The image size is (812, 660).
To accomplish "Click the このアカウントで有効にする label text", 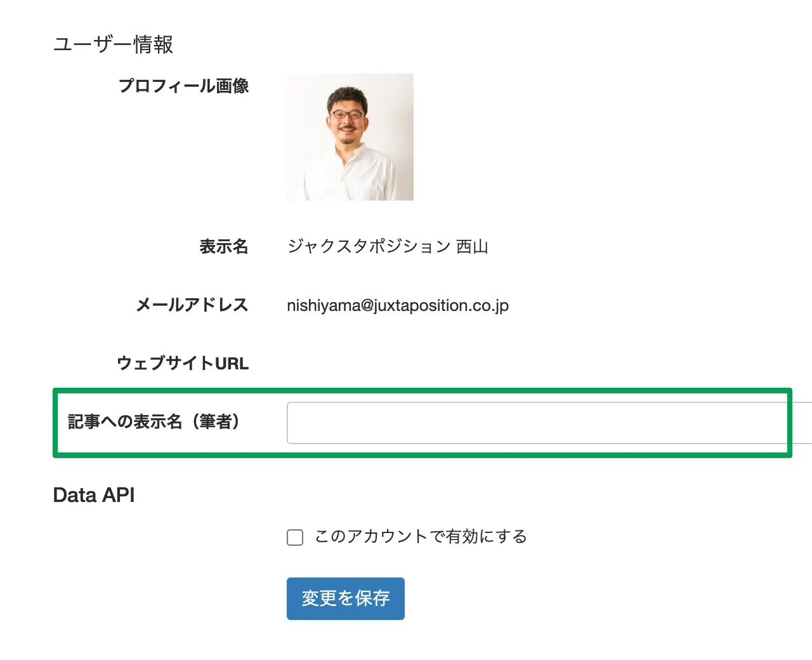I will [x=421, y=537].
